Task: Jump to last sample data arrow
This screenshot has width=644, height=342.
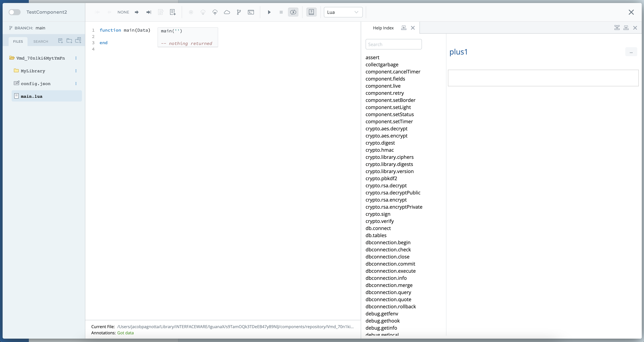Action: (x=149, y=12)
